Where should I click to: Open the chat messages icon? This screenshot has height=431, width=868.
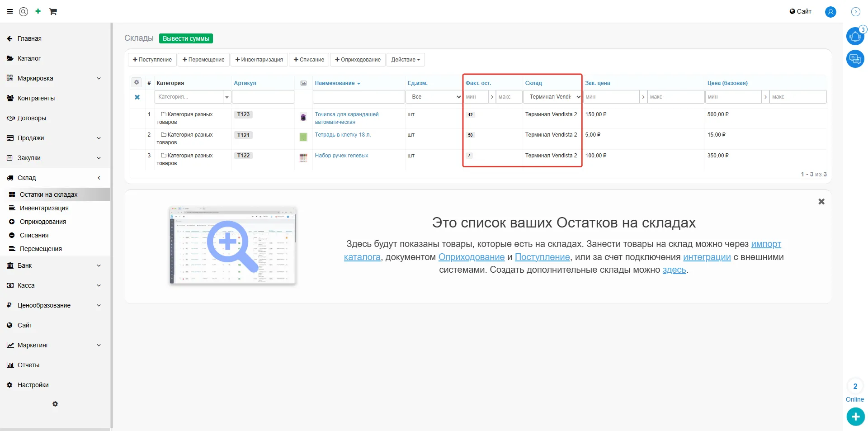[854, 59]
